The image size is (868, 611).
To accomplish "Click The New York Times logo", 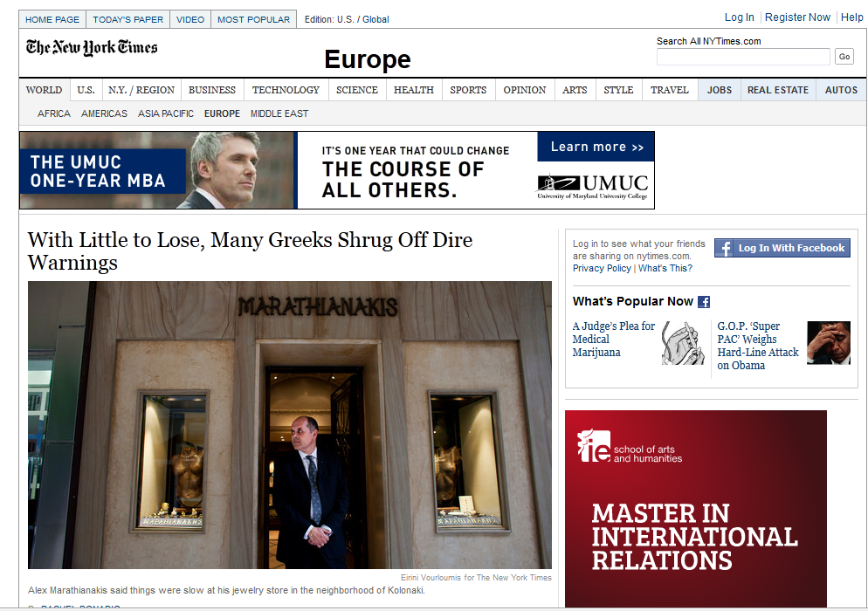I will click(x=92, y=48).
